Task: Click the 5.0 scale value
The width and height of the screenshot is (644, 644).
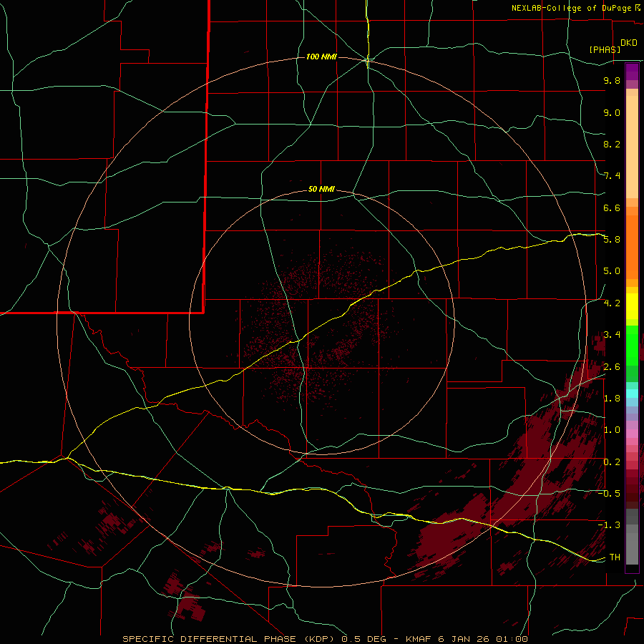Action: (x=612, y=271)
